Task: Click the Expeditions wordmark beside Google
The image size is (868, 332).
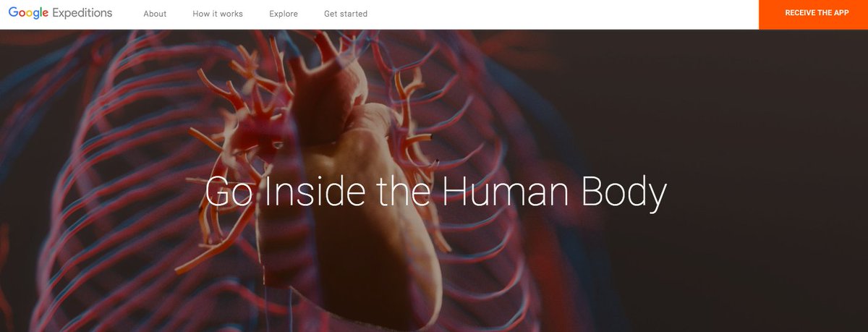Action: pos(81,14)
